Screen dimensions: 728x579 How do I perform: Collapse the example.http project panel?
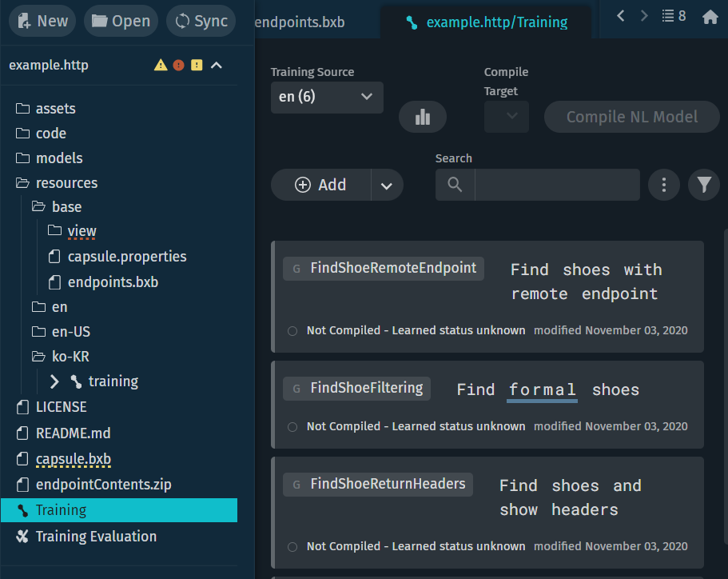pos(217,66)
